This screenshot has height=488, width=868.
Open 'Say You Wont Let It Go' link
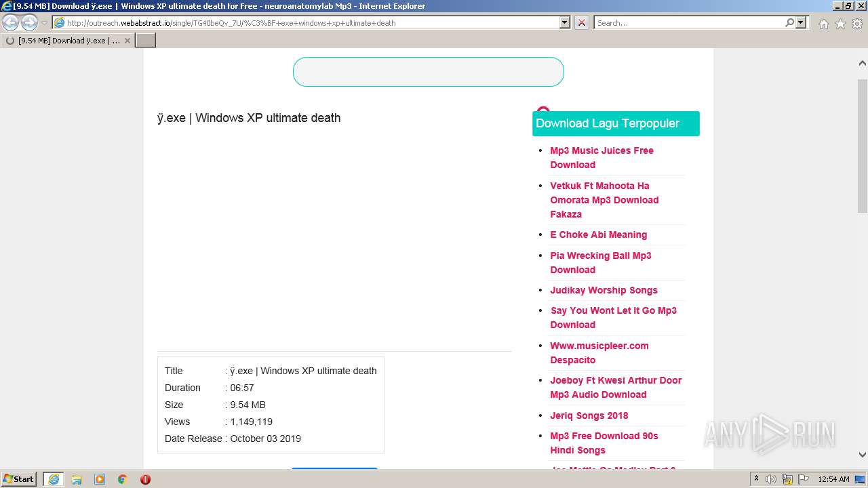click(x=613, y=317)
